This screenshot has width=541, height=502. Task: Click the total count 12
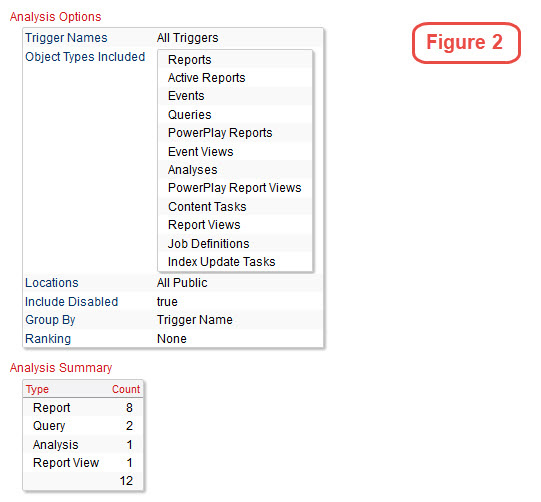tap(126, 481)
